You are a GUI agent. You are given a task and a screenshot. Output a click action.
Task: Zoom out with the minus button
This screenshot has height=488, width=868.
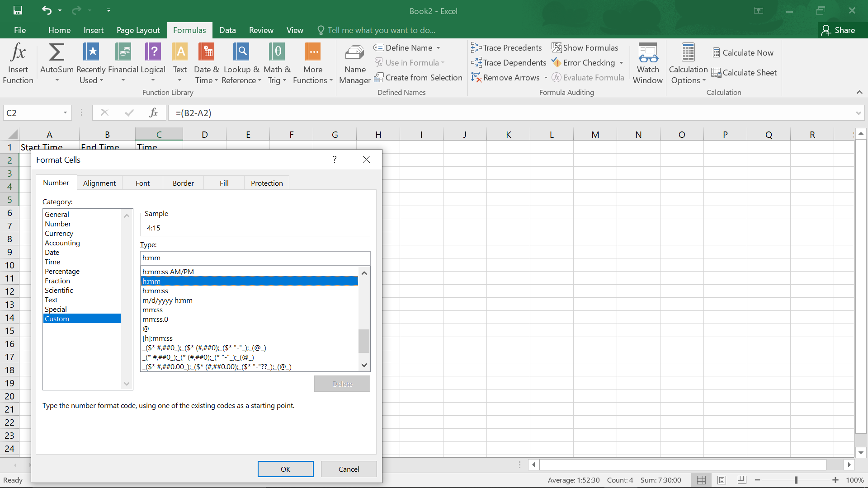(757, 480)
